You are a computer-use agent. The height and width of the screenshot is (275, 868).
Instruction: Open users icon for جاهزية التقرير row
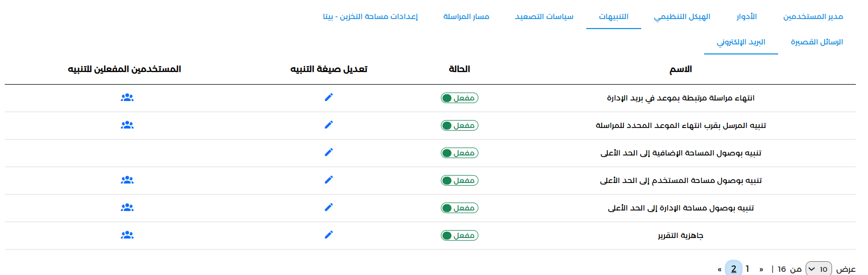click(127, 235)
